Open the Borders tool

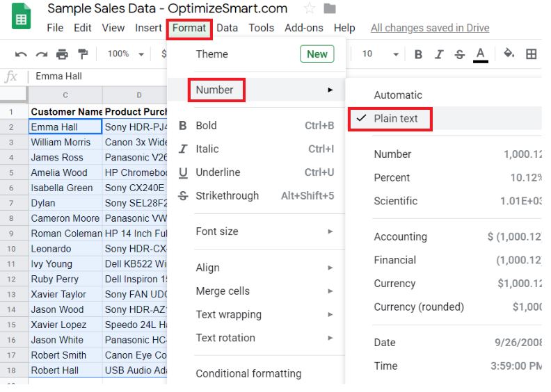pyautogui.click(x=531, y=54)
